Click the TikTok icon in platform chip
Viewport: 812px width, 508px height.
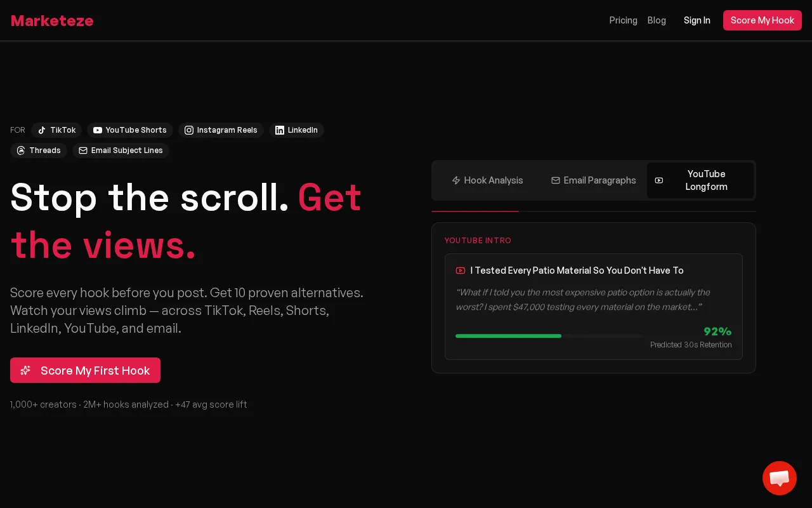click(42, 130)
